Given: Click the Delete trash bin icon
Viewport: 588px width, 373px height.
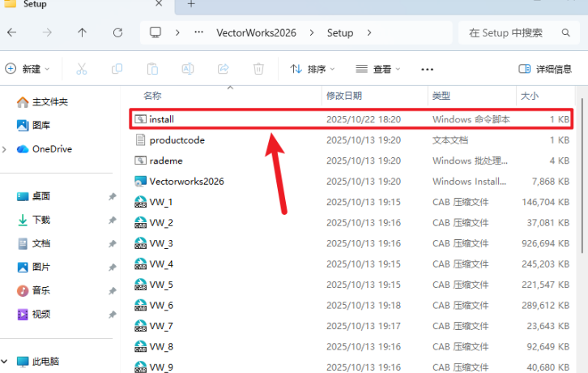Looking at the screenshot, I should pos(258,69).
